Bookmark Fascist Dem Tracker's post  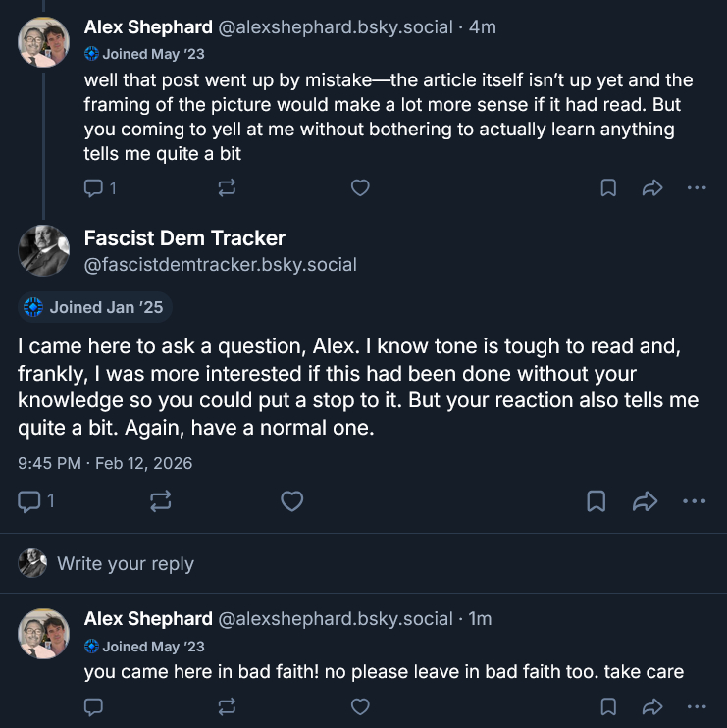point(596,501)
